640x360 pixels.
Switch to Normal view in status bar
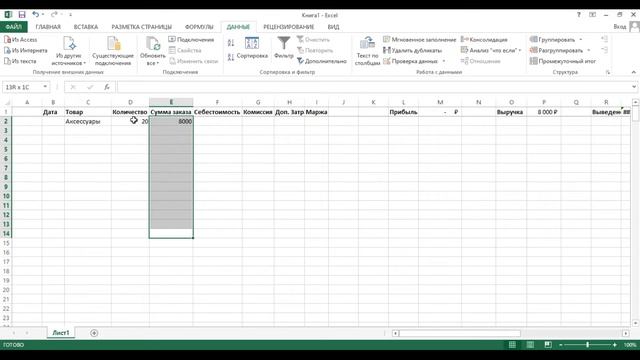512,345
